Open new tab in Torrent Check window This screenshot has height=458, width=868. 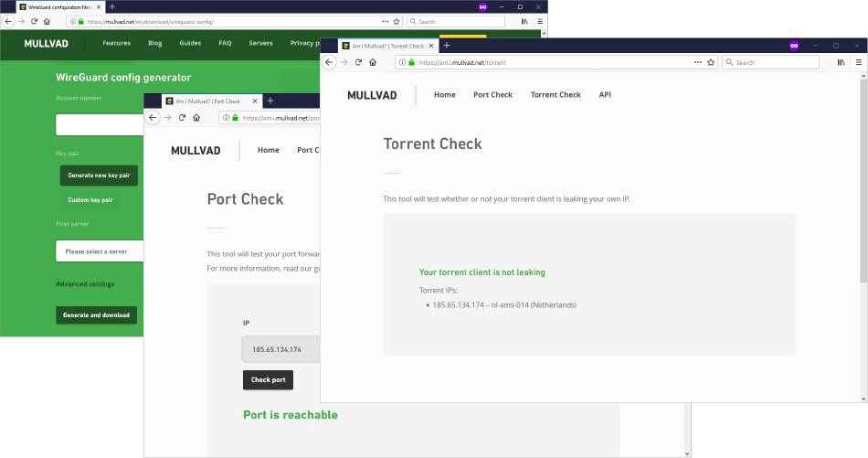point(447,46)
